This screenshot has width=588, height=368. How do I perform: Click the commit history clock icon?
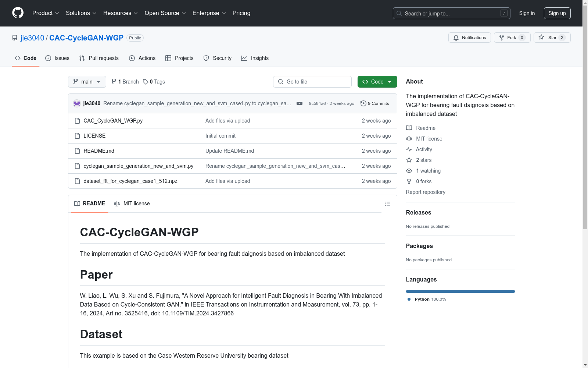click(363, 103)
